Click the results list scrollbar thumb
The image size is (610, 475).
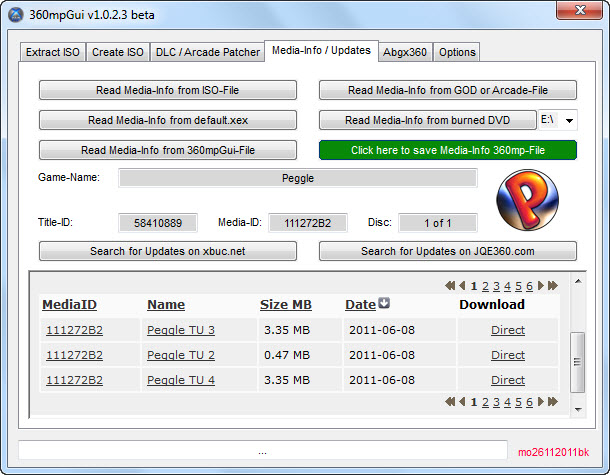coord(577,362)
